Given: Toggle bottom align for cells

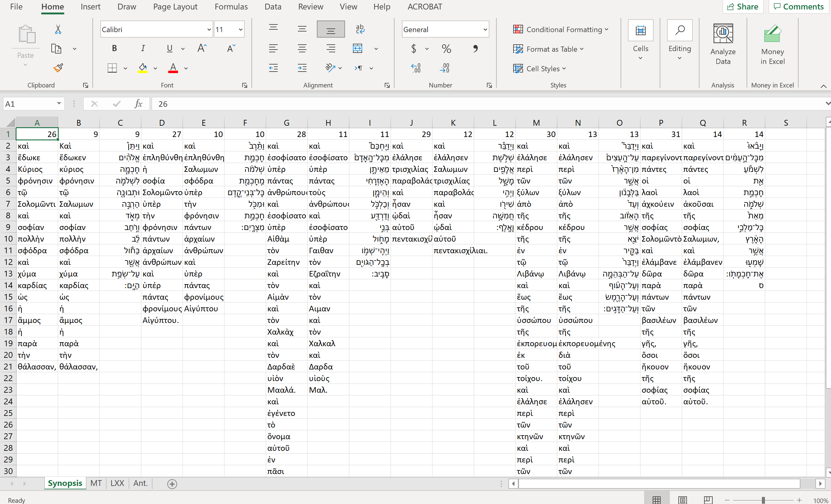Looking at the screenshot, I should [x=331, y=29].
